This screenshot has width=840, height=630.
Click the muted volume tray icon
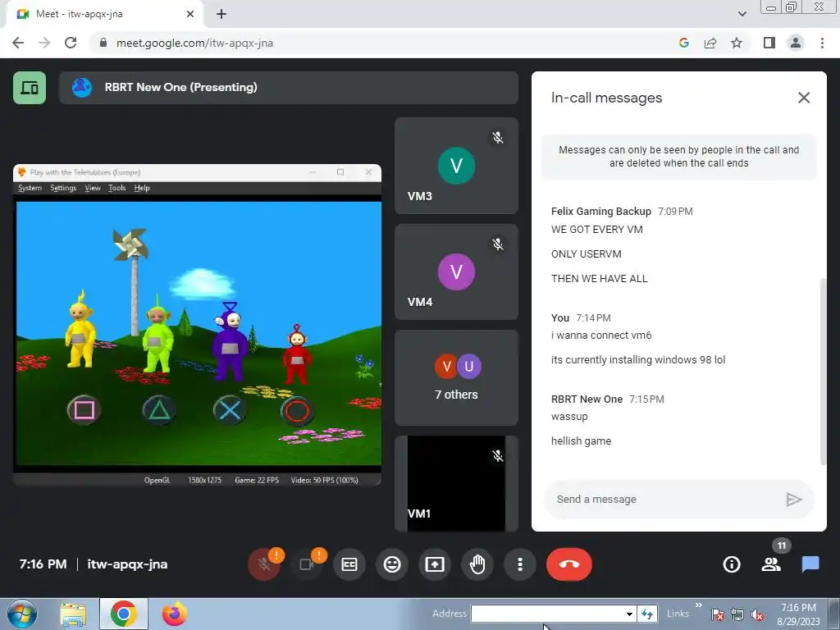[x=757, y=614]
